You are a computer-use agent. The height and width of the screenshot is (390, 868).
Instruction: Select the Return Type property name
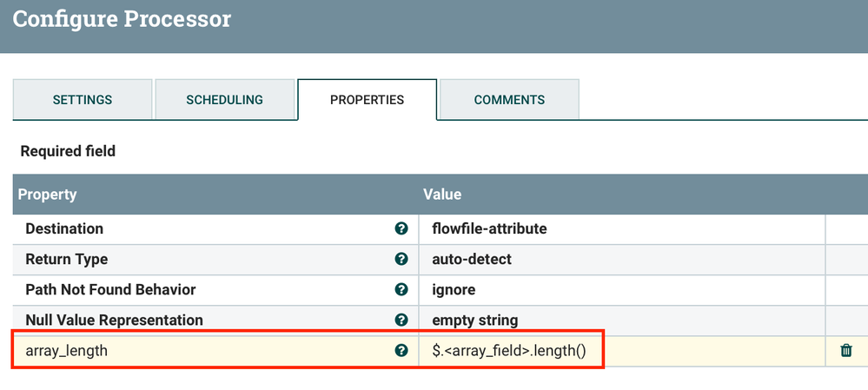67,259
